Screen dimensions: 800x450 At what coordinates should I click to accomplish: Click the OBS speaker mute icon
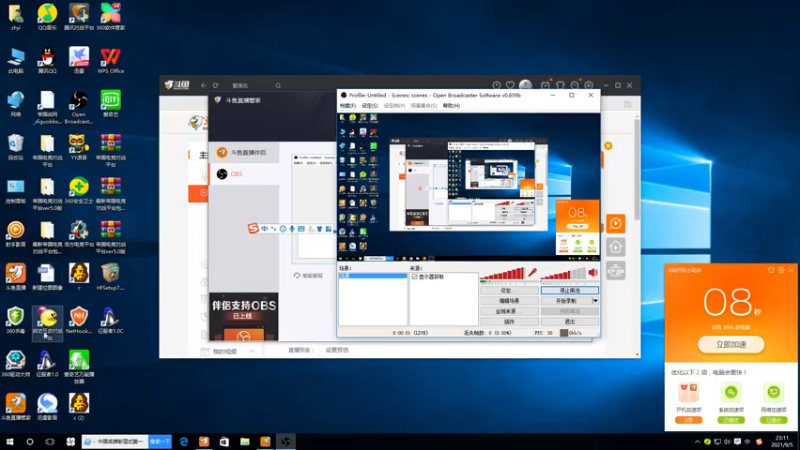593,273
